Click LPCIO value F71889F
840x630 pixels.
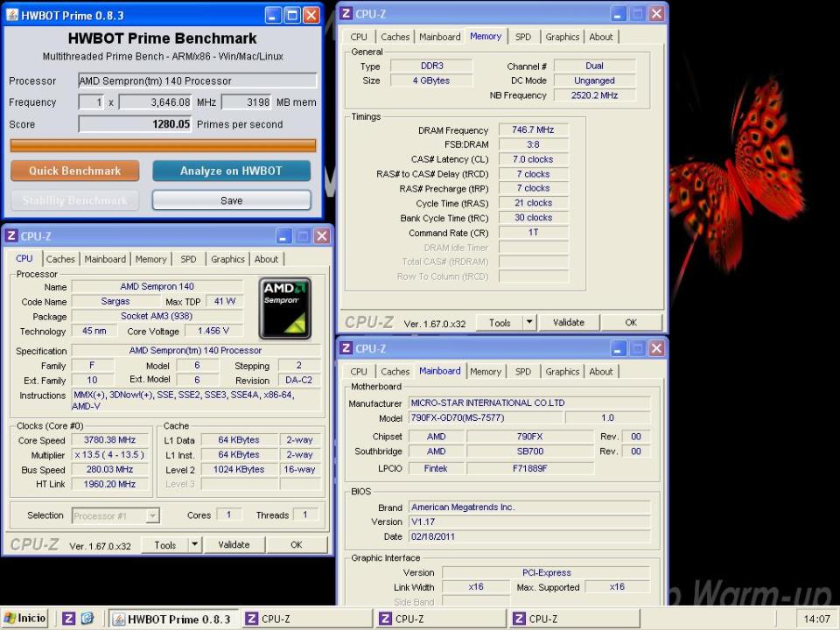click(x=530, y=469)
